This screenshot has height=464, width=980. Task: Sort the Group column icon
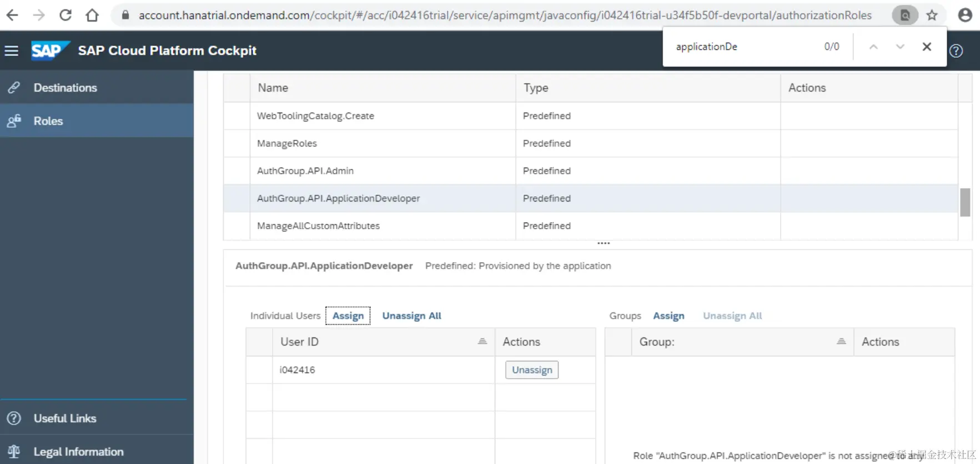841,341
